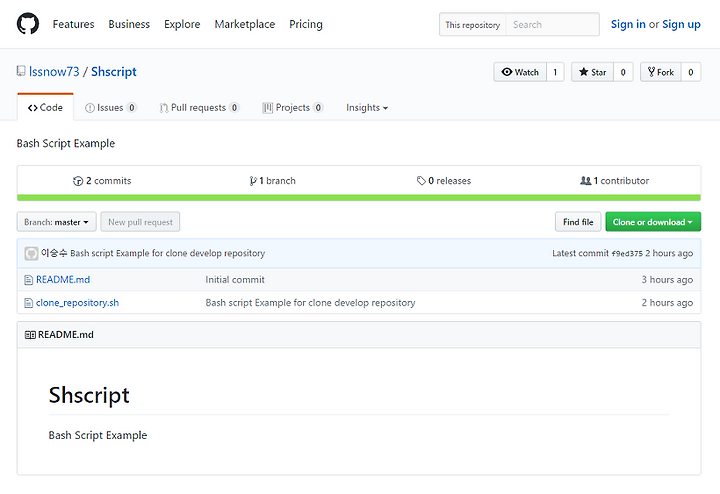Screen dimensions: 720x494
Task: Switch to the Issues tab
Action: [111, 107]
